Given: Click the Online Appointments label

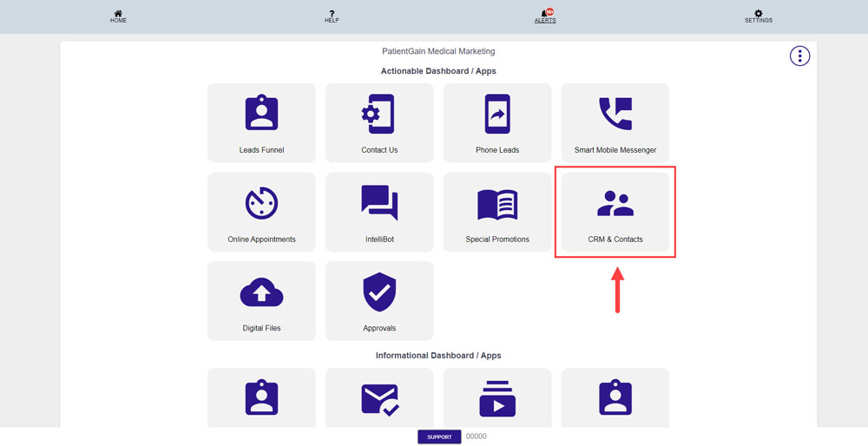Looking at the screenshot, I should point(261,239).
